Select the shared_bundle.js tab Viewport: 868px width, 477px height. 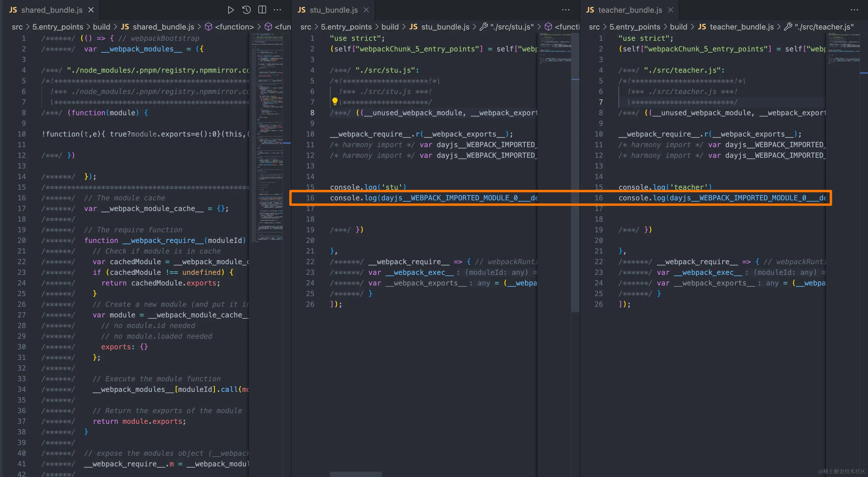click(51, 10)
